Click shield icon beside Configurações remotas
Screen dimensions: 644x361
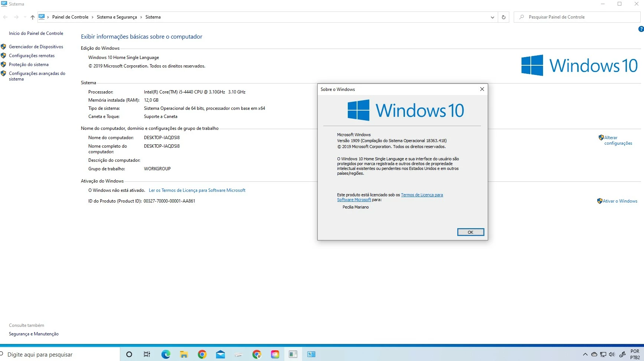click(x=4, y=56)
